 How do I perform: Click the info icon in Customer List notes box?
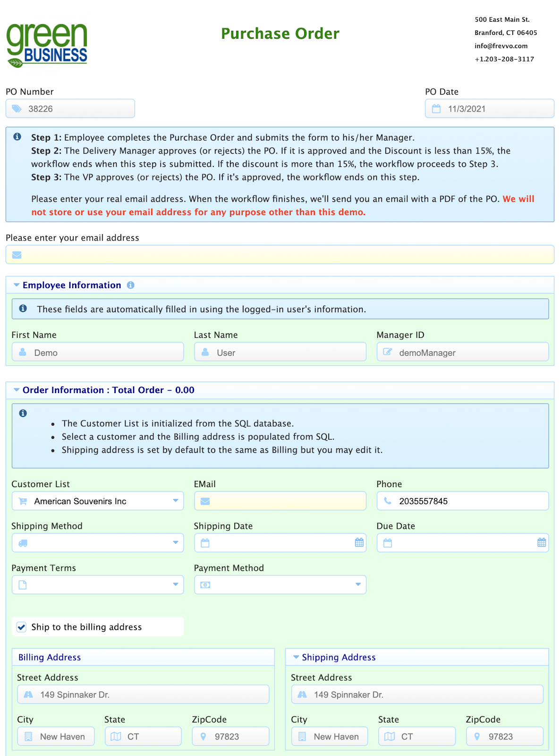point(23,413)
